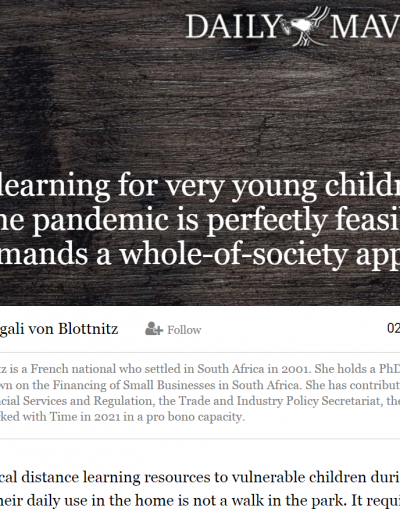Click the phrase South Africa in 2001
This screenshot has width=400, height=516.
pos(253,369)
